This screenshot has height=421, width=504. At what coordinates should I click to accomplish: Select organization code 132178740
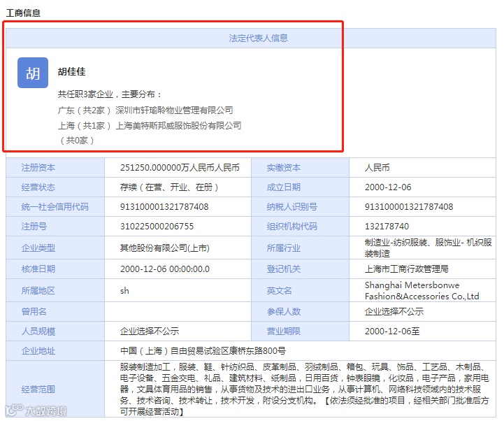point(387,227)
